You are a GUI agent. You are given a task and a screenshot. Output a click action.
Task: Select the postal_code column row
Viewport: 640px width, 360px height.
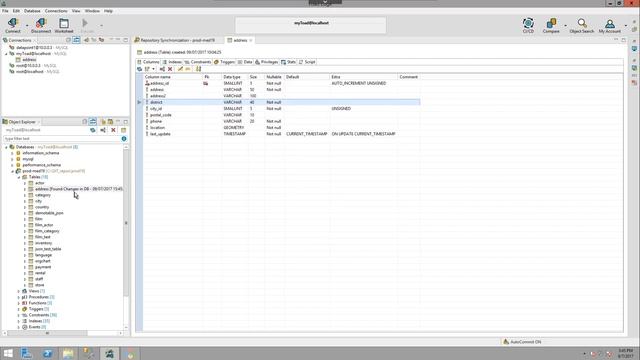pos(282,115)
